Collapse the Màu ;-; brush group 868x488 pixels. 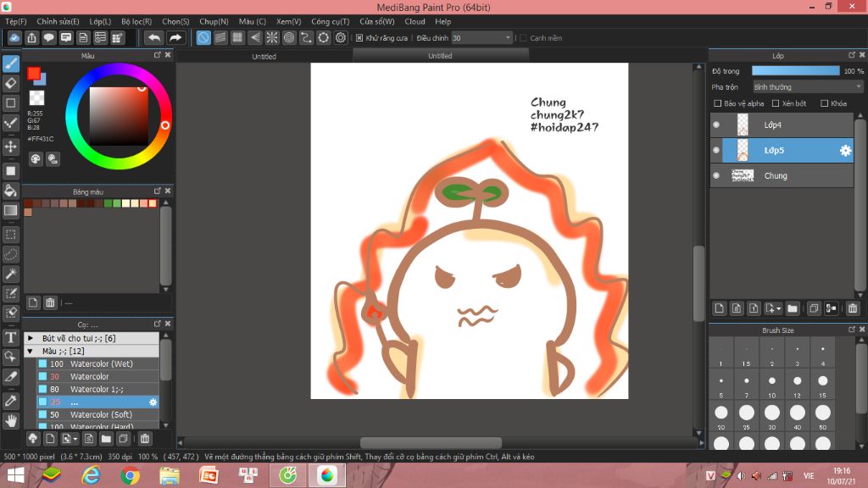point(31,352)
